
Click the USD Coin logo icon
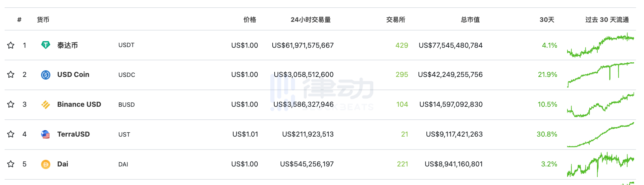(x=45, y=75)
